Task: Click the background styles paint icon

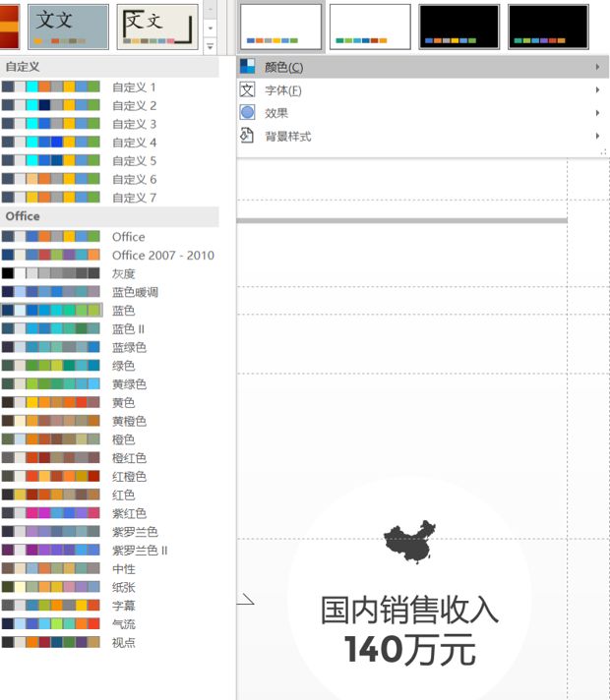Action: (247, 136)
